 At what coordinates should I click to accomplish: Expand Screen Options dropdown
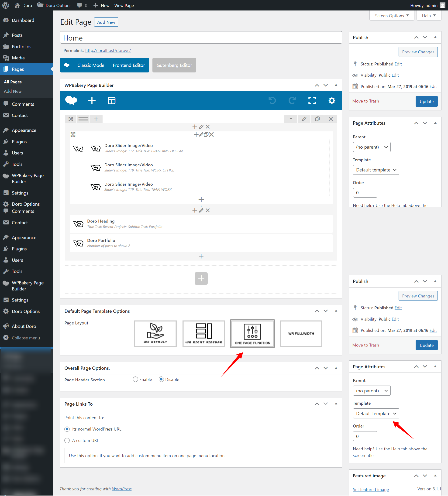click(392, 16)
